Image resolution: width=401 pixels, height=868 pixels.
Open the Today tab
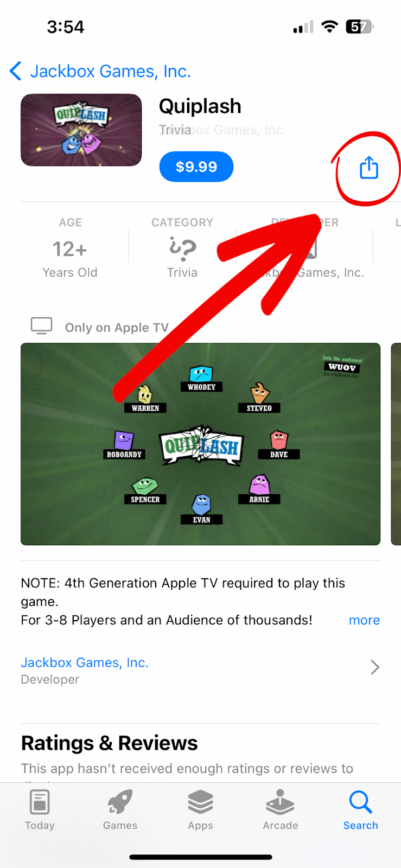pyautogui.click(x=40, y=809)
